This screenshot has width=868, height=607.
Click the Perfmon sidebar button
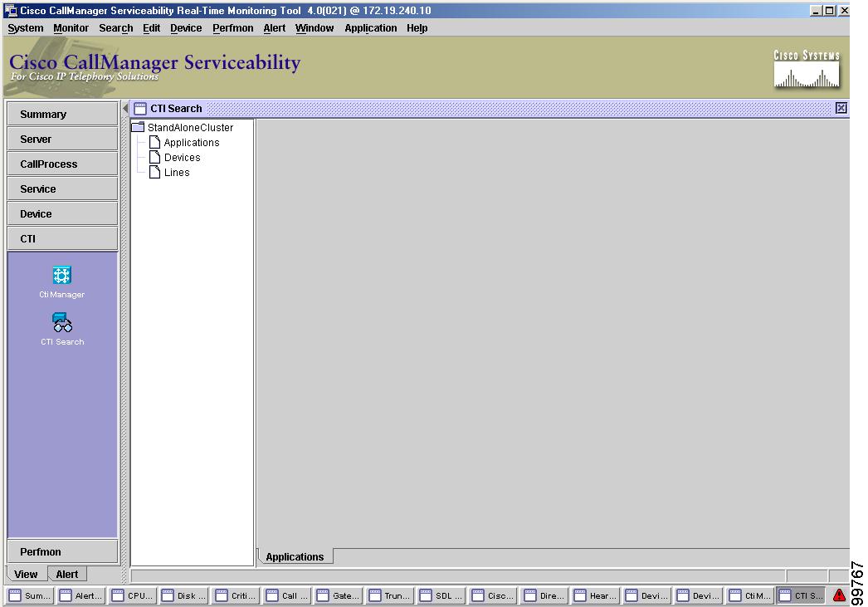pos(62,551)
